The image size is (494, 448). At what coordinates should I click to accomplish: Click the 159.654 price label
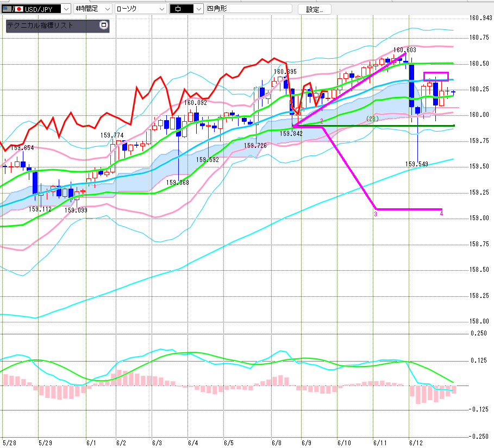coord(22,148)
